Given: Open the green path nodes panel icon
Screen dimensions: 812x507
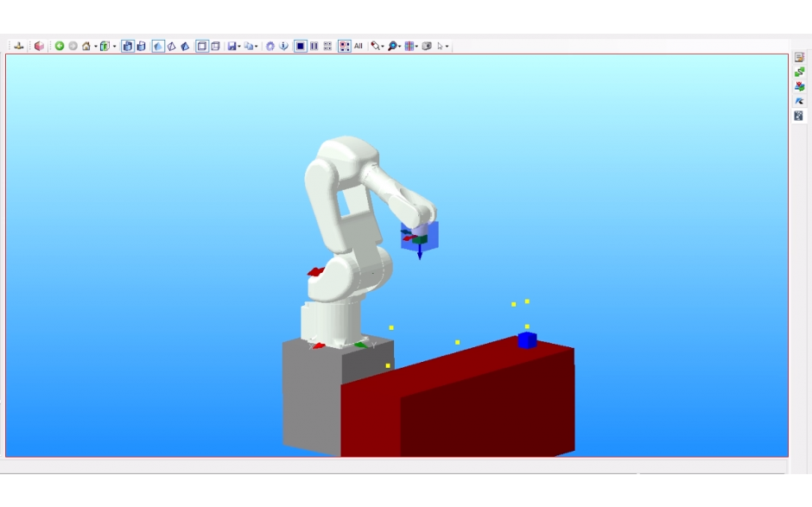Looking at the screenshot, I should pyautogui.click(x=799, y=72).
